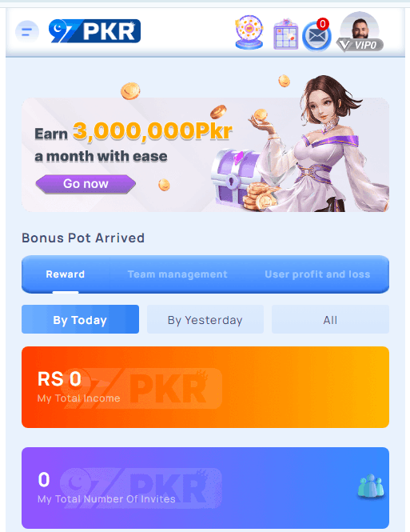Screen dimensions: 410x532
Task: Select the Reward tab
Action: point(65,274)
